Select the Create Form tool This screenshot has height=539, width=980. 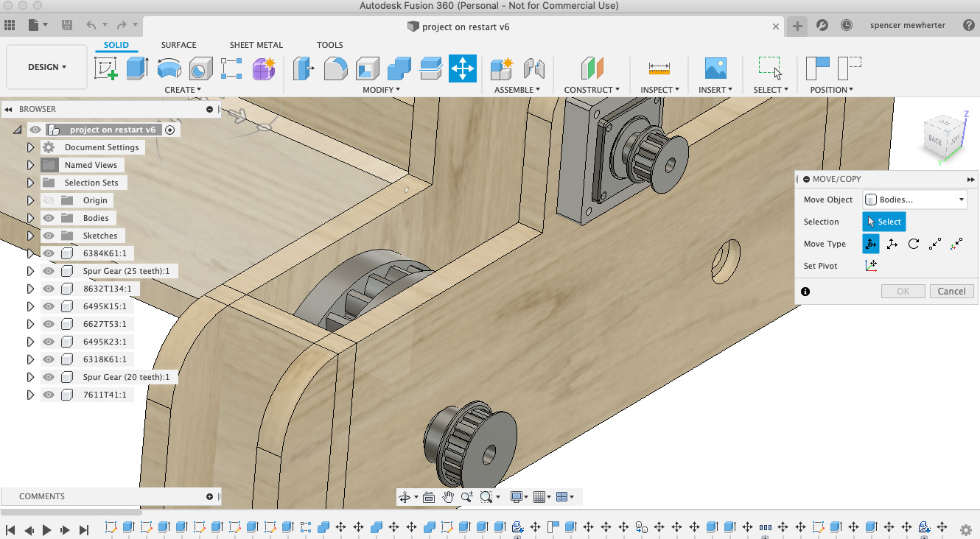coord(263,68)
